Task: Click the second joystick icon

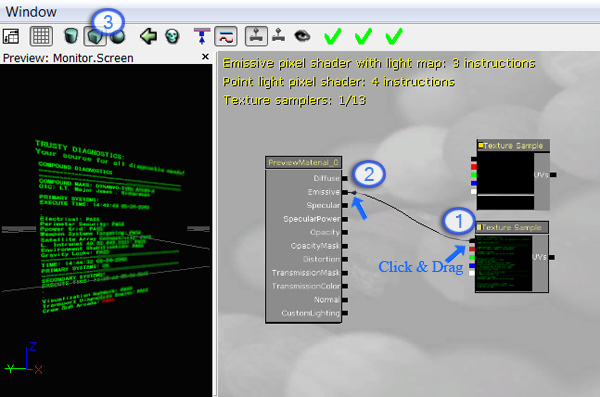Action: pyautogui.click(x=279, y=36)
